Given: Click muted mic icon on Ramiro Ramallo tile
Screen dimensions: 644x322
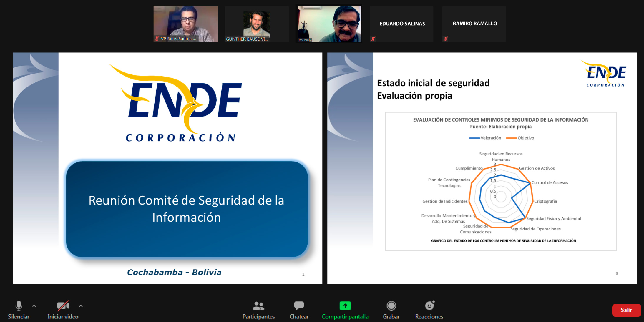Looking at the screenshot, I should coord(446,39).
